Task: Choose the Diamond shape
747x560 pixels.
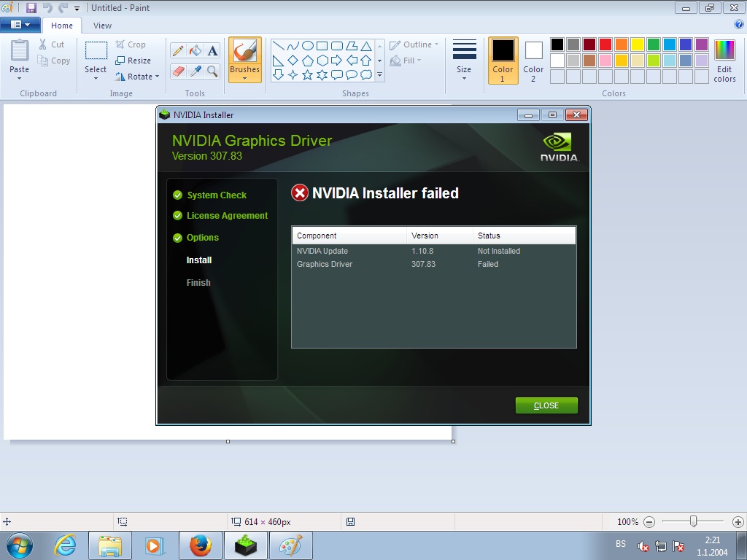Action: pos(293,61)
